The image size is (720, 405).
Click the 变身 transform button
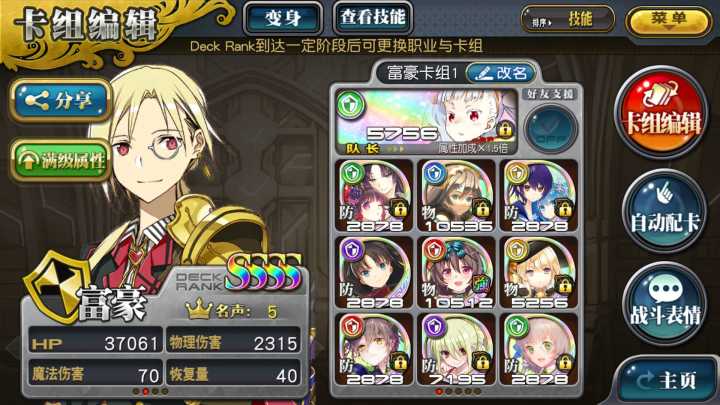(x=283, y=18)
